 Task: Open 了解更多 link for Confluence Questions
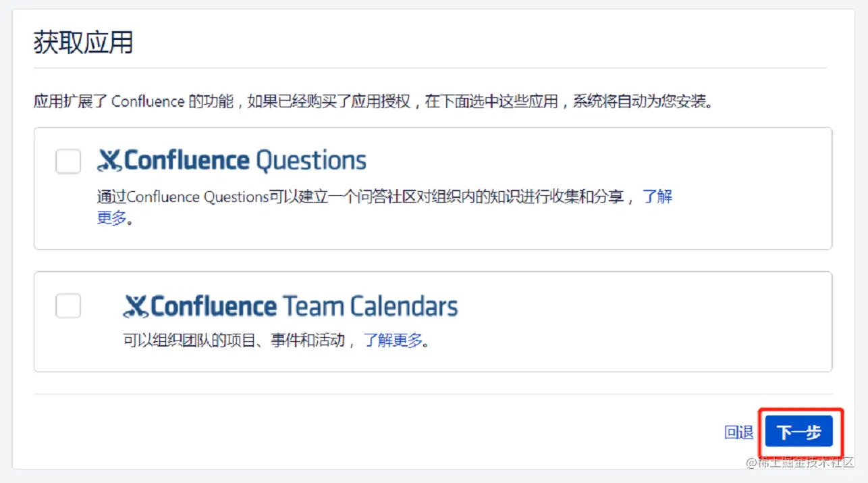[656, 197]
